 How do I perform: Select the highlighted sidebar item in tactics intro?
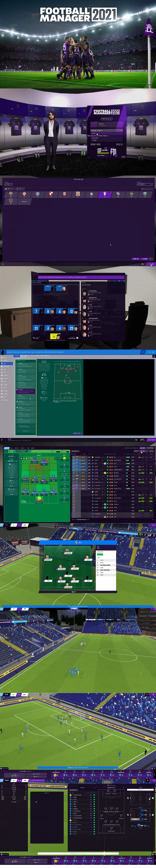(x=6, y=364)
